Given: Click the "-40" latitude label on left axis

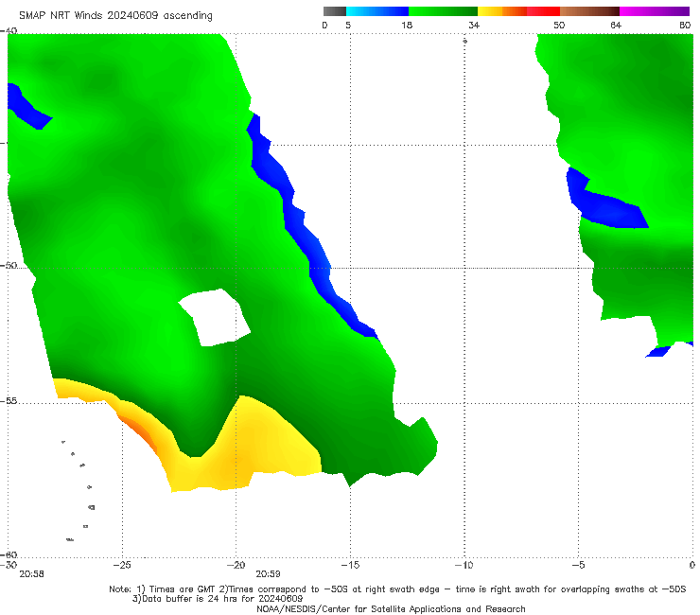Looking at the screenshot, I should coord(9,31).
